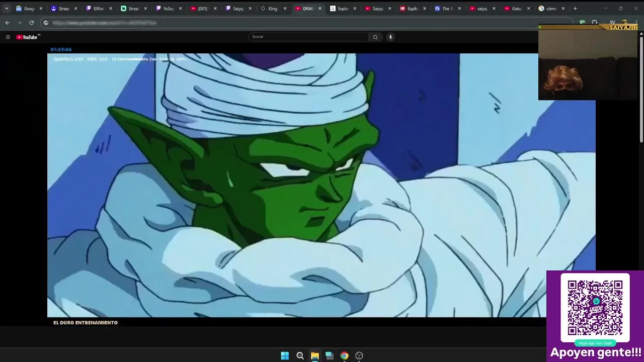Open the Chrome profile avatar
This screenshot has width=644, height=362.
[x=624, y=23]
